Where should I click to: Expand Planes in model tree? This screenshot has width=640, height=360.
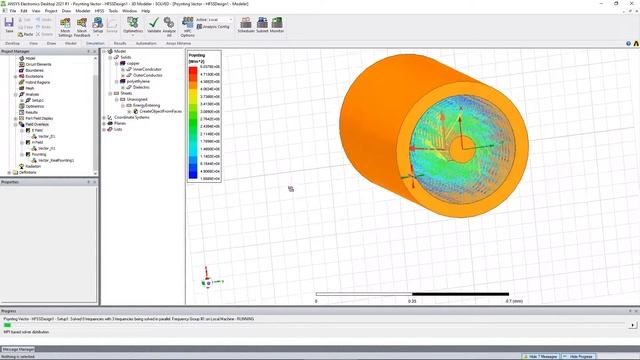pyautogui.click(x=104, y=123)
